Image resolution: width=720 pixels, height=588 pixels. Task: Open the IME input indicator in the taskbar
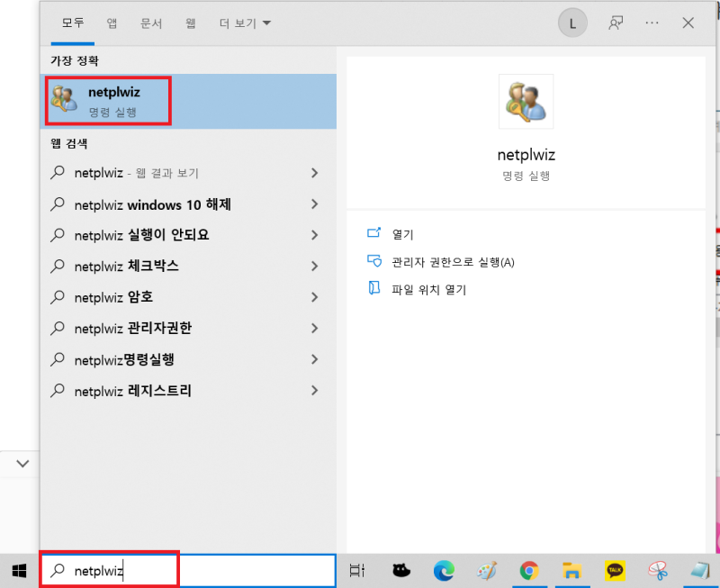(x=357, y=570)
